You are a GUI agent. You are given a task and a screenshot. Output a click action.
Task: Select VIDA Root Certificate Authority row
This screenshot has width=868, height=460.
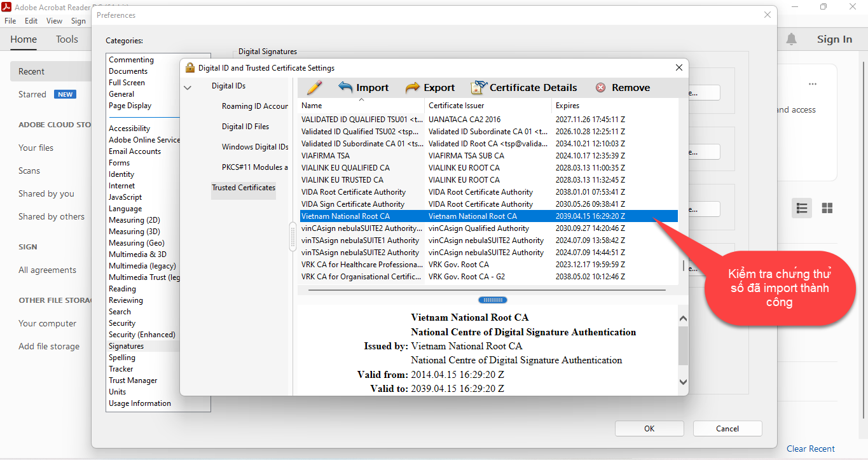point(488,192)
